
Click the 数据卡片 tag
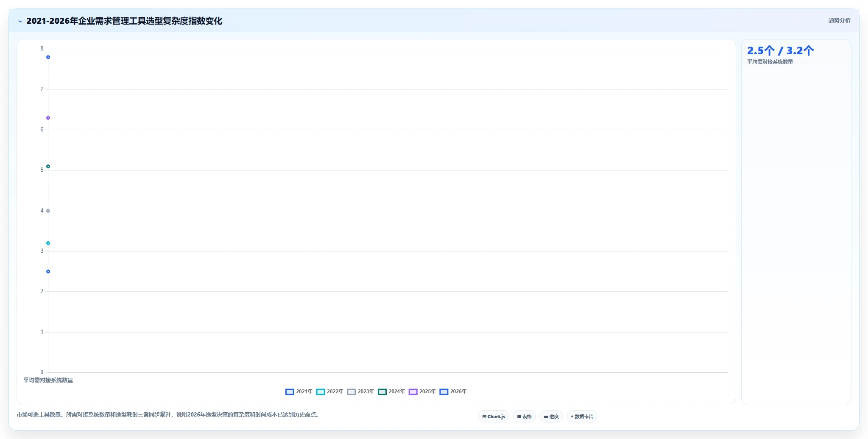click(582, 417)
